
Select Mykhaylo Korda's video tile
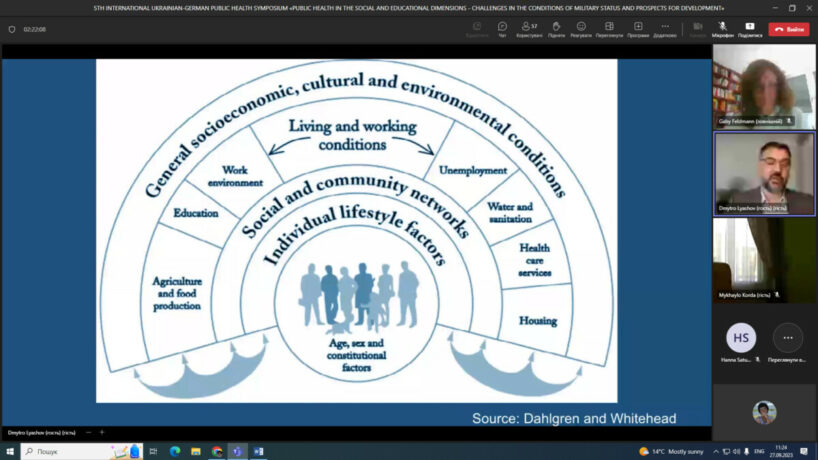click(764, 260)
